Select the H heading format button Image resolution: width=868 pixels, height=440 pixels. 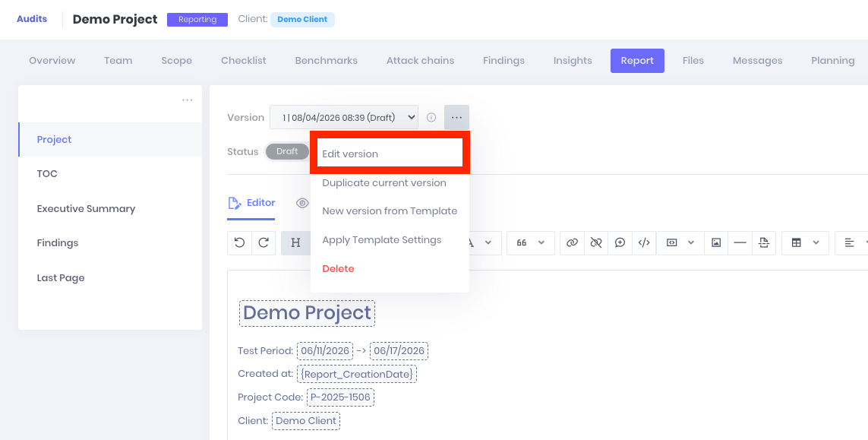click(295, 242)
